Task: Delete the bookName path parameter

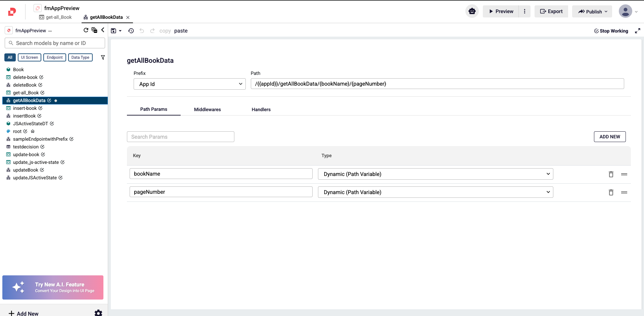Action: [611, 174]
